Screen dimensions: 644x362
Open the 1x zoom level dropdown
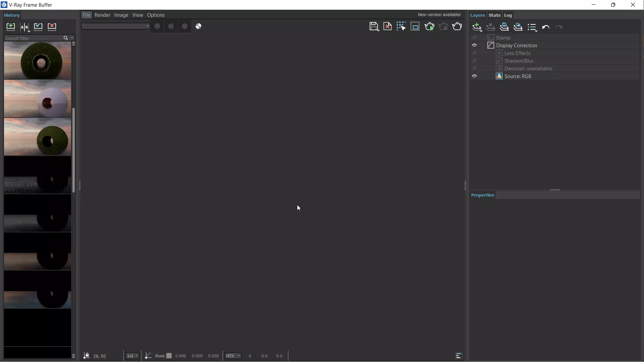[x=132, y=356]
